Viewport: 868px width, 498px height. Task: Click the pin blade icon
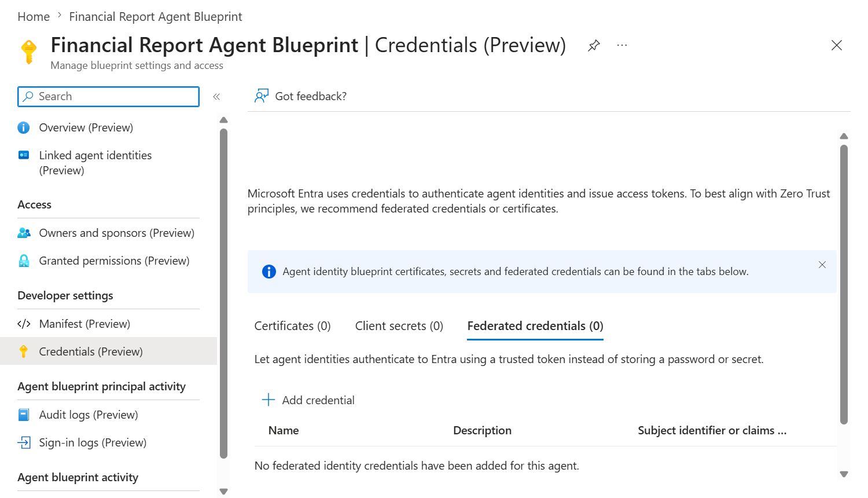click(x=594, y=45)
